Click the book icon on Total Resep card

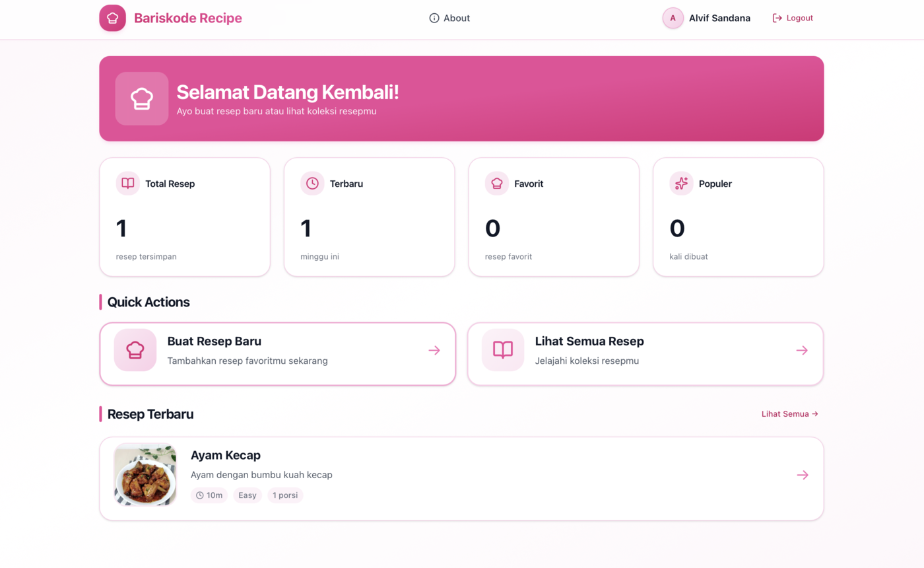pos(127,184)
